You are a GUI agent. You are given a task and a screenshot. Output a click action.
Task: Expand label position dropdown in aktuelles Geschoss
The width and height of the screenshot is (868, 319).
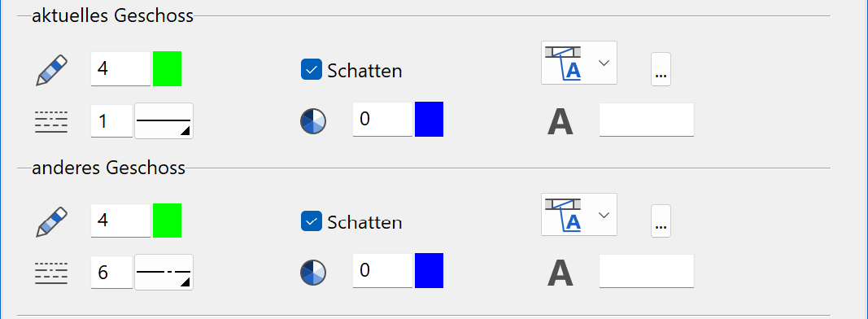pyautogui.click(x=579, y=63)
